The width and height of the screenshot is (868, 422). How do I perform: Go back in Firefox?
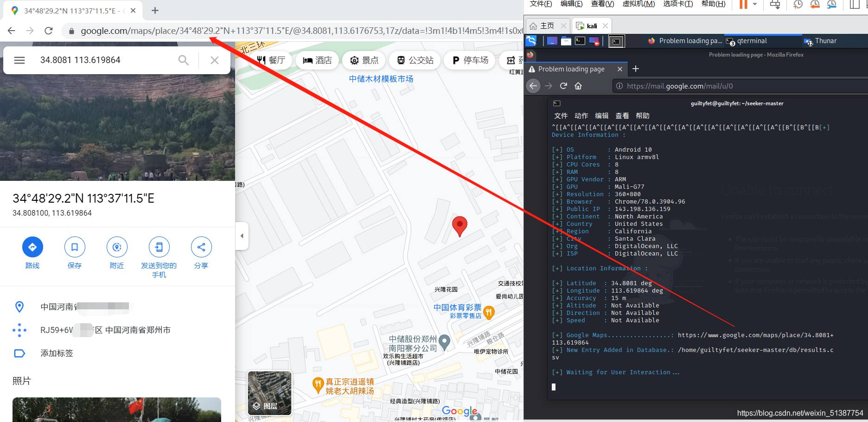[x=533, y=86]
